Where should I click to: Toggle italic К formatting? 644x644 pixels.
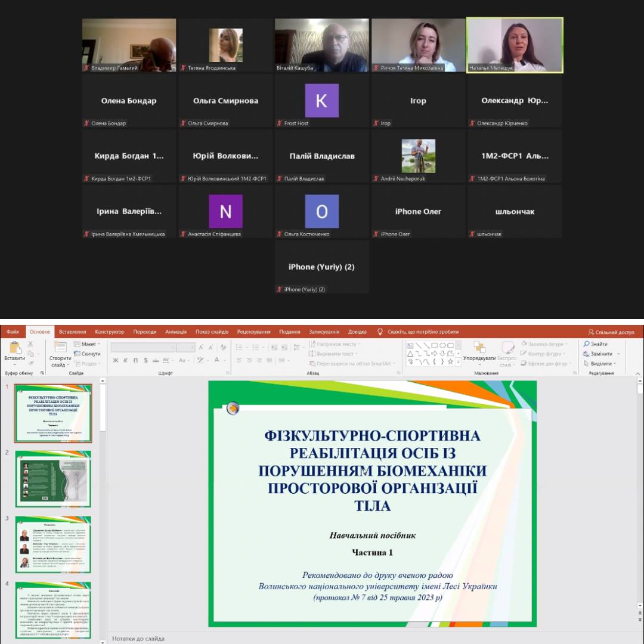(126, 360)
